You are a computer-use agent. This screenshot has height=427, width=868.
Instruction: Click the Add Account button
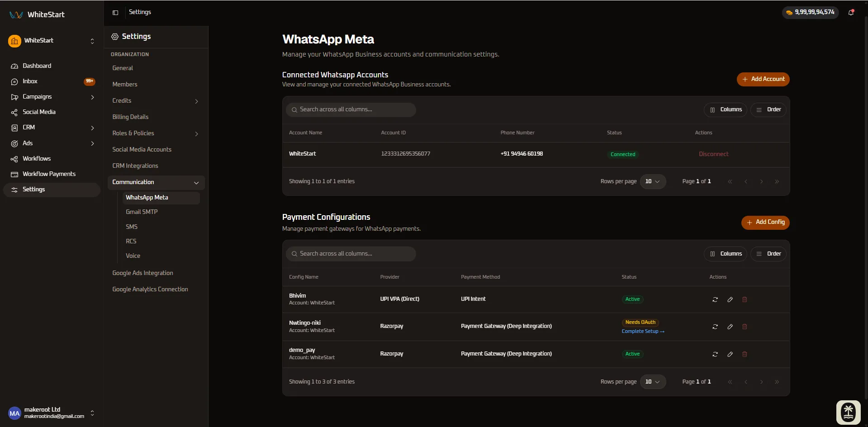763,79
